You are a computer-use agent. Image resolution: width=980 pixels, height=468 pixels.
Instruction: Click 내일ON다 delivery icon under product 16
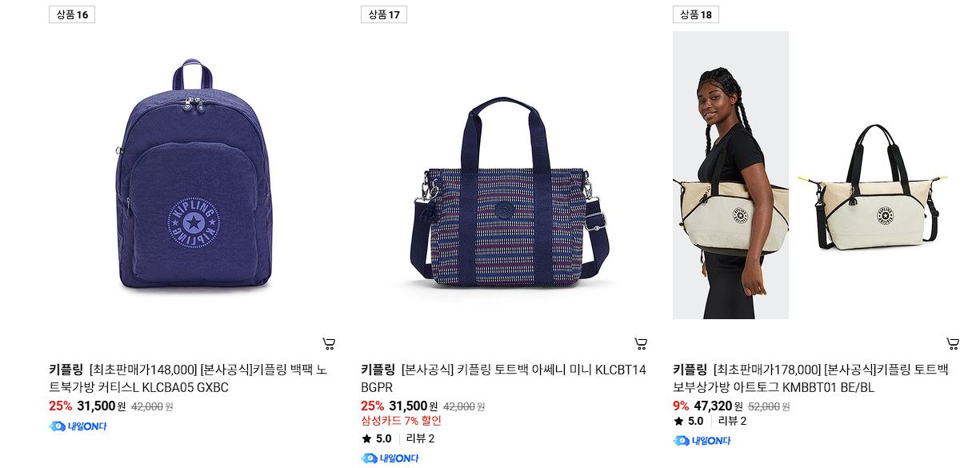[78, 426]
